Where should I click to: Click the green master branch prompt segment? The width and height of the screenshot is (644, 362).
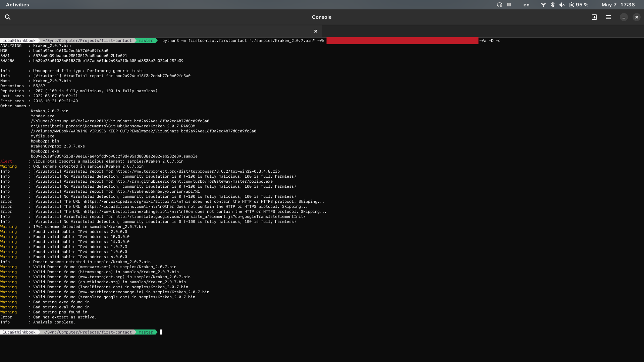(x=146, y=332)
